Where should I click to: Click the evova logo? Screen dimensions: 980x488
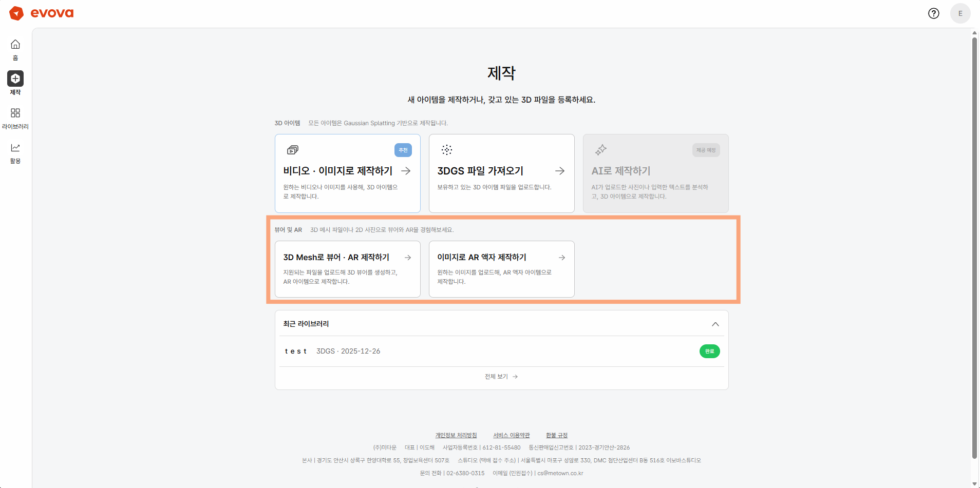click(x=42, y=13)
